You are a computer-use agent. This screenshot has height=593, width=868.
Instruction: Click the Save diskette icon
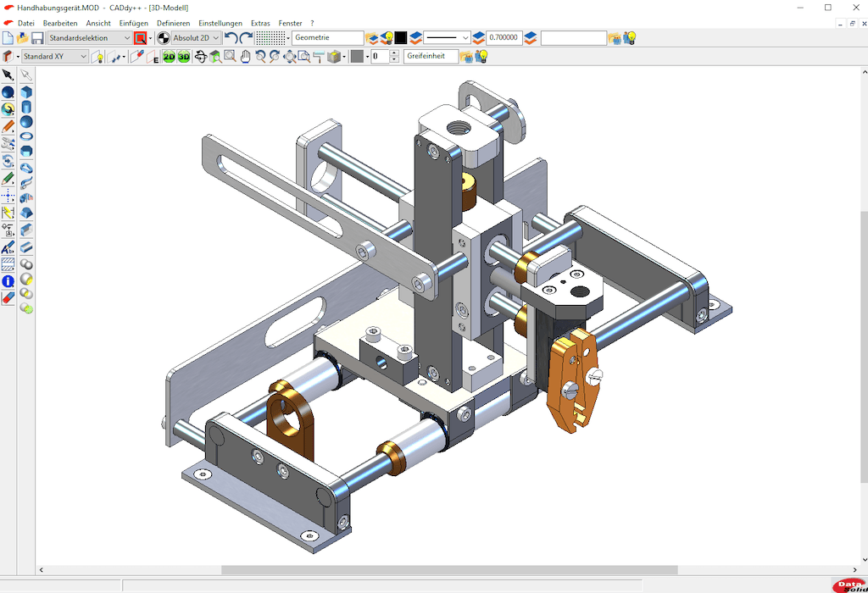(36, 38)
